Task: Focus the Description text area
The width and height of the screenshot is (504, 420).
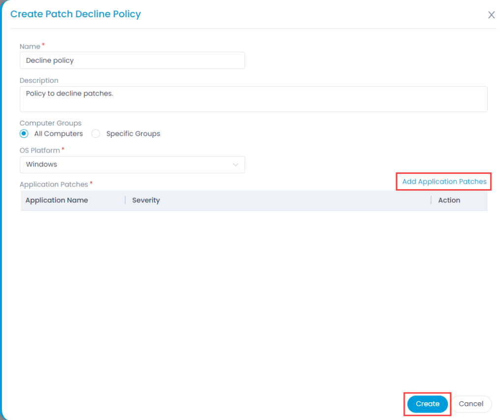Action: pyautogui.click(x=253, y=99)
